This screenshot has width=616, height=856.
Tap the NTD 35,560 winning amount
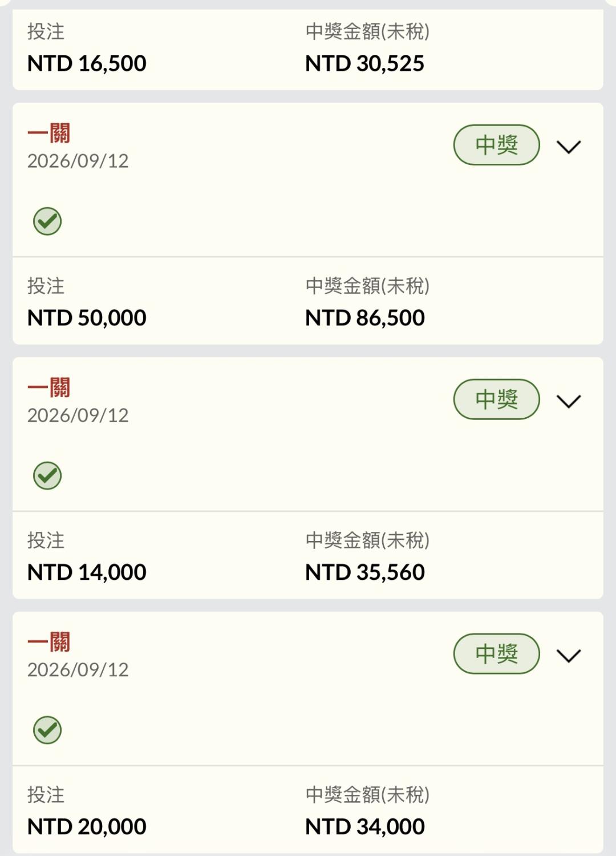[x=365, y=572]
